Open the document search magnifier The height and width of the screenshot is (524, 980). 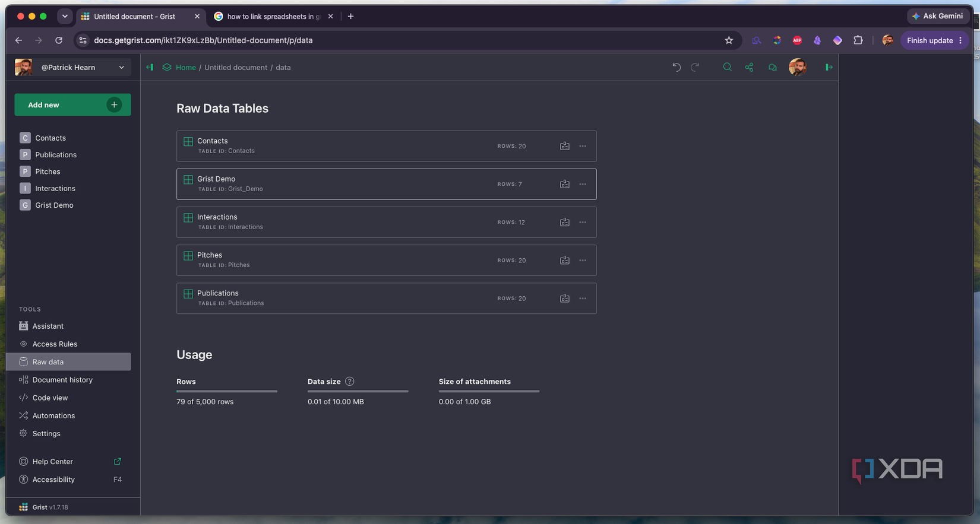tap(727, 67)
